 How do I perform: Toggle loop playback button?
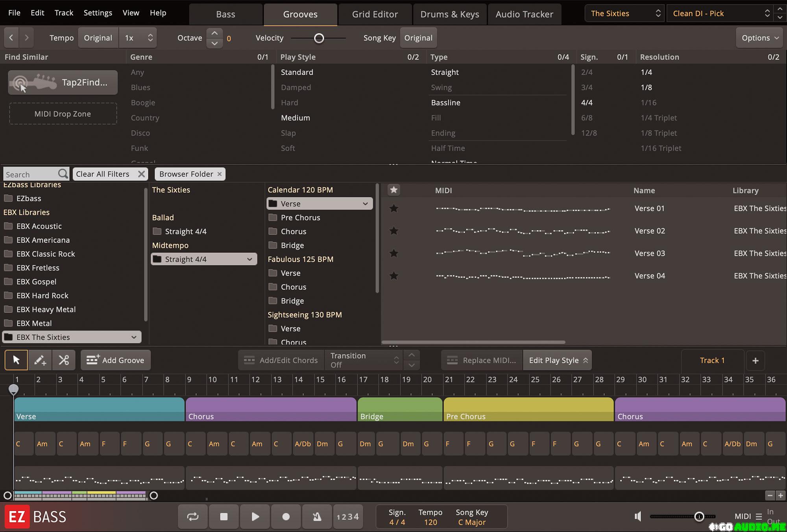[193, 517]
